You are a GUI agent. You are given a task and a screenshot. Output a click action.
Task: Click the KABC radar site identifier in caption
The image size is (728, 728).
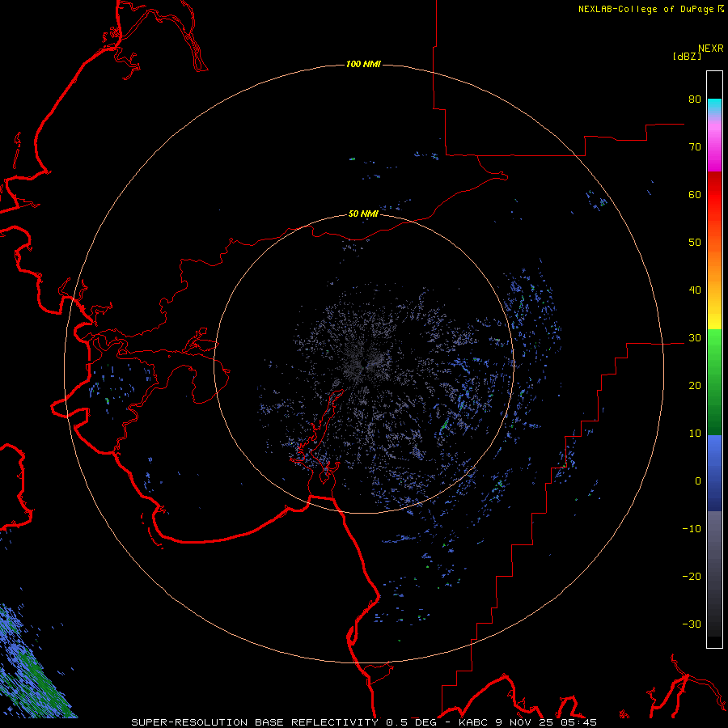coord(473,722)
